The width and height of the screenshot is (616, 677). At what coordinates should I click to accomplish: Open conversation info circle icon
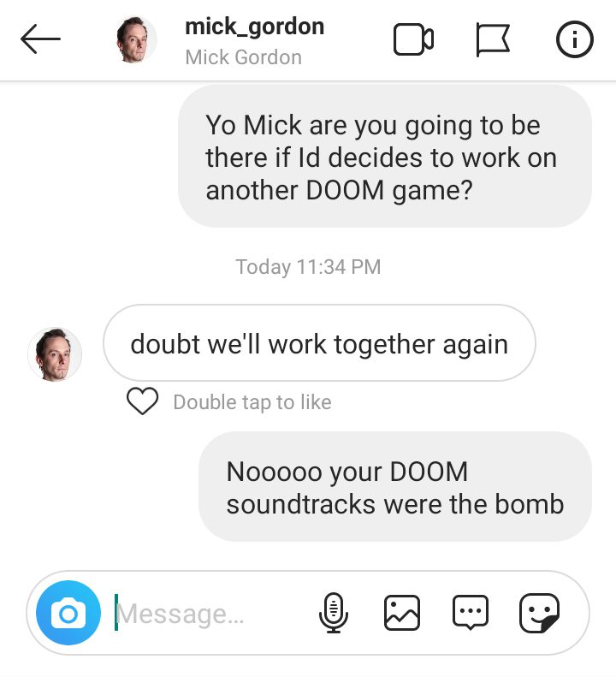(574, 39)
